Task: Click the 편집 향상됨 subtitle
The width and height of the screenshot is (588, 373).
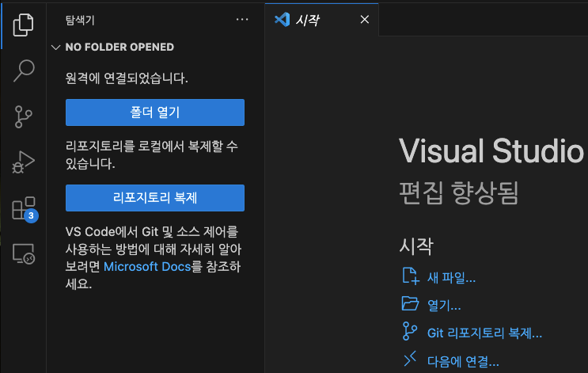Action: [459, 193]
